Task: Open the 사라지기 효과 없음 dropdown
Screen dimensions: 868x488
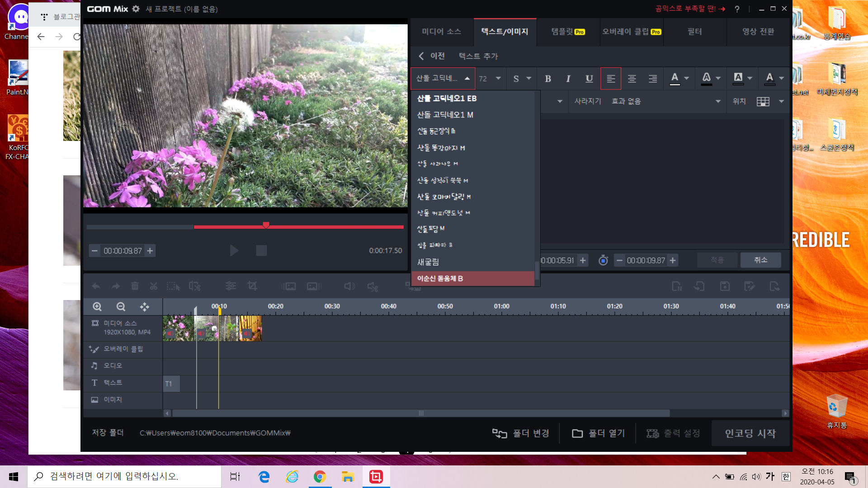Action: click(717, 101)
